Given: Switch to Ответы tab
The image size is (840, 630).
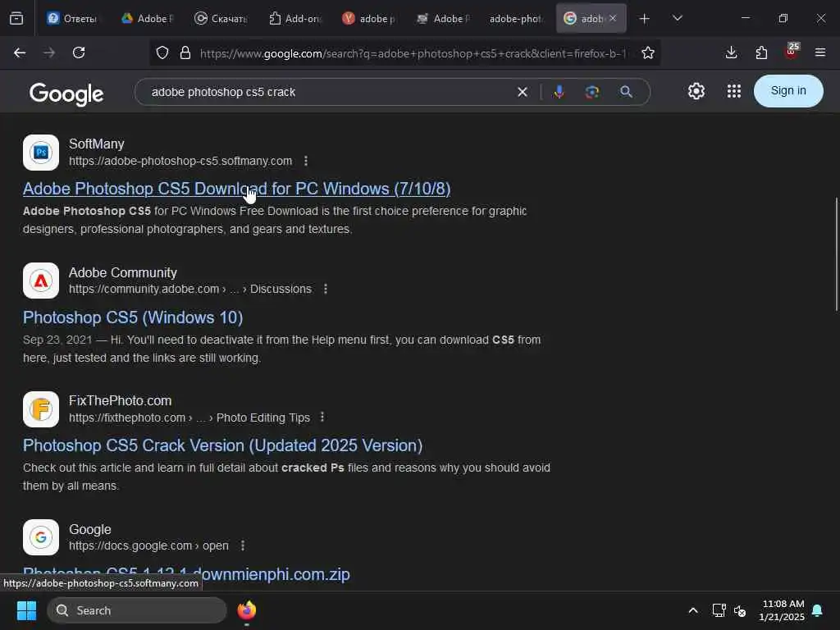Looking at the screenshot, I should [72, 19].
